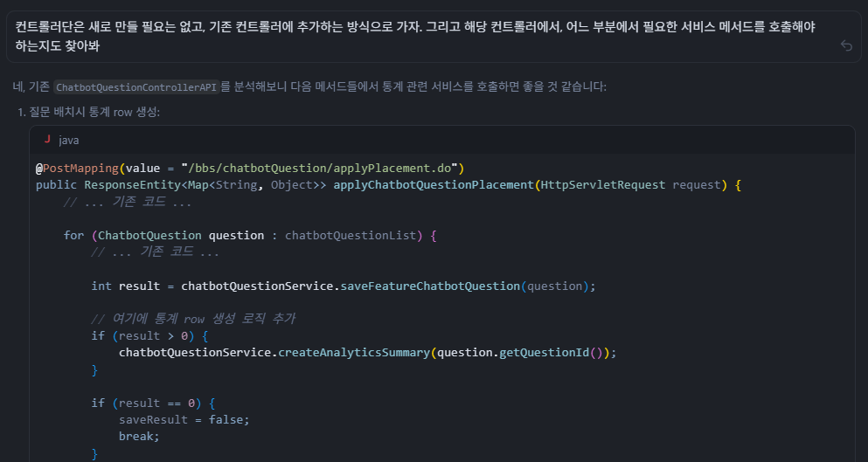Click the comment '여기에 통계 row 생성 로직 추가'

[x=199, y=319]
